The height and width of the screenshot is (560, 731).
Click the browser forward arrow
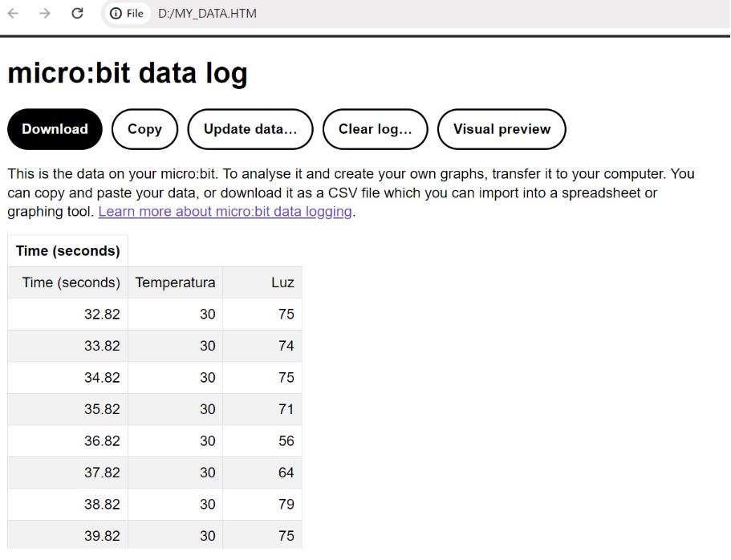45,14
